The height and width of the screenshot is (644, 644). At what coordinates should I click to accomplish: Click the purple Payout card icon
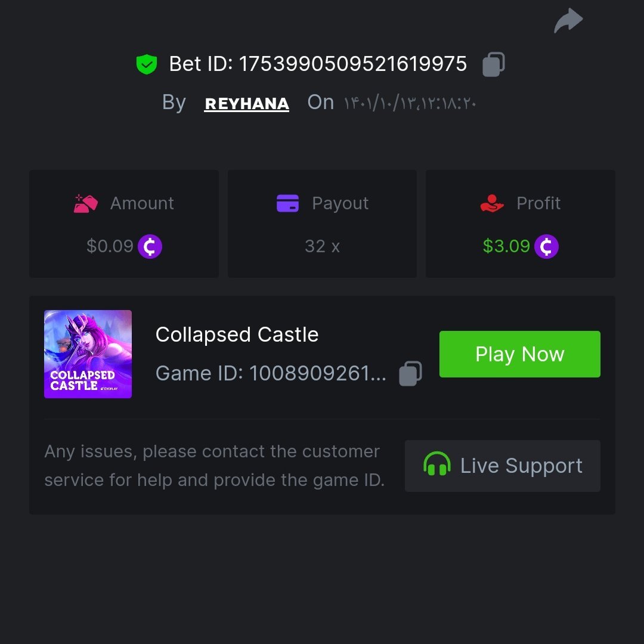[287, 203]
